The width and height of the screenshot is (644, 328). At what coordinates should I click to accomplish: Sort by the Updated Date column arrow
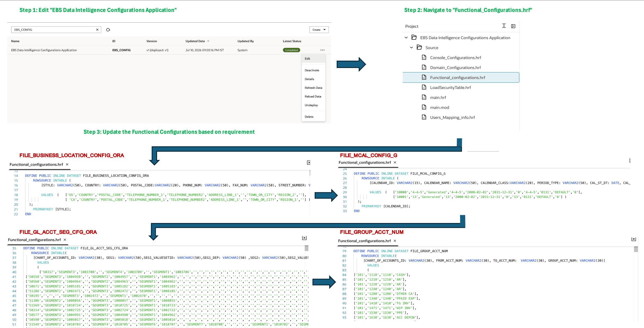click(x=208, y=41)
